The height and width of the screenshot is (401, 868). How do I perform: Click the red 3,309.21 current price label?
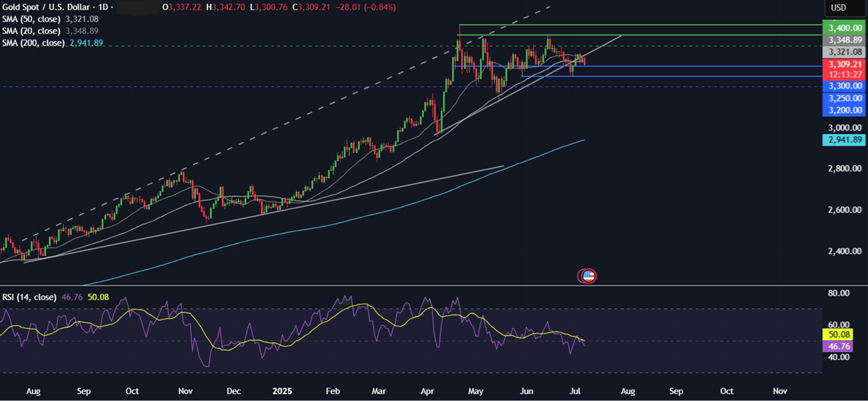(x=842, y=64)
